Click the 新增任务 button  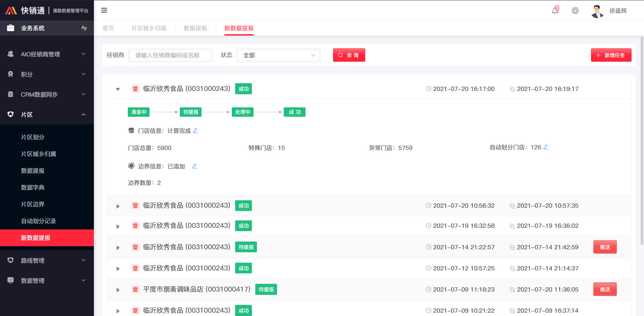(x=611, y=55)
